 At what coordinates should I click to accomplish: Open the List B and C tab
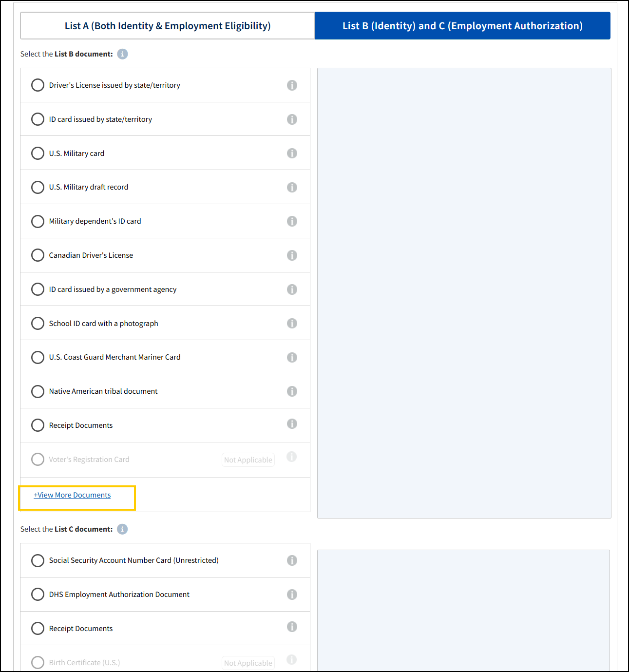pyautogui.click(x=462, y=25)
